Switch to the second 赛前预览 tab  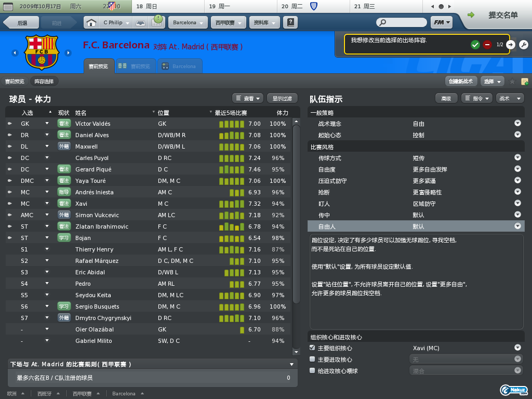(136, 66)
